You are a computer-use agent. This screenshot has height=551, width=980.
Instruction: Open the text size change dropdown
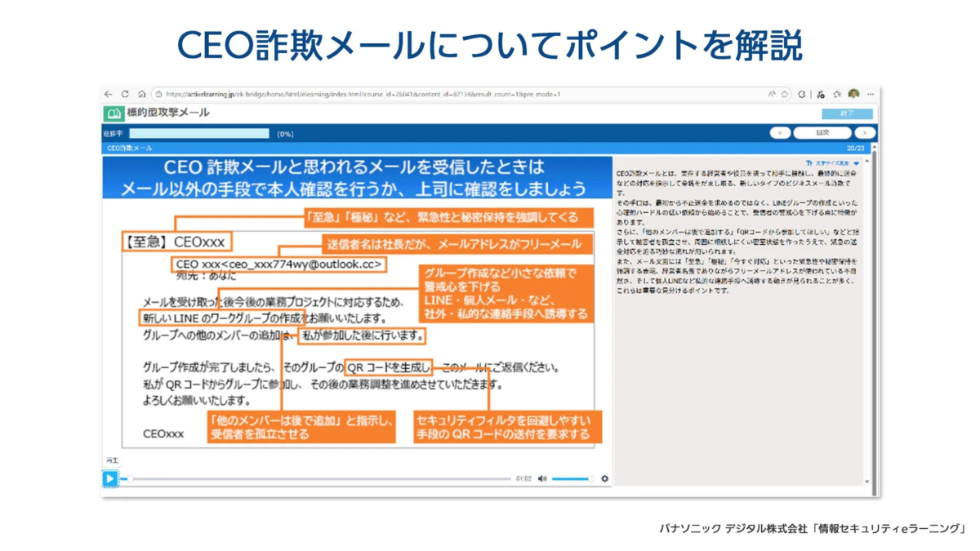click(833, 162)
